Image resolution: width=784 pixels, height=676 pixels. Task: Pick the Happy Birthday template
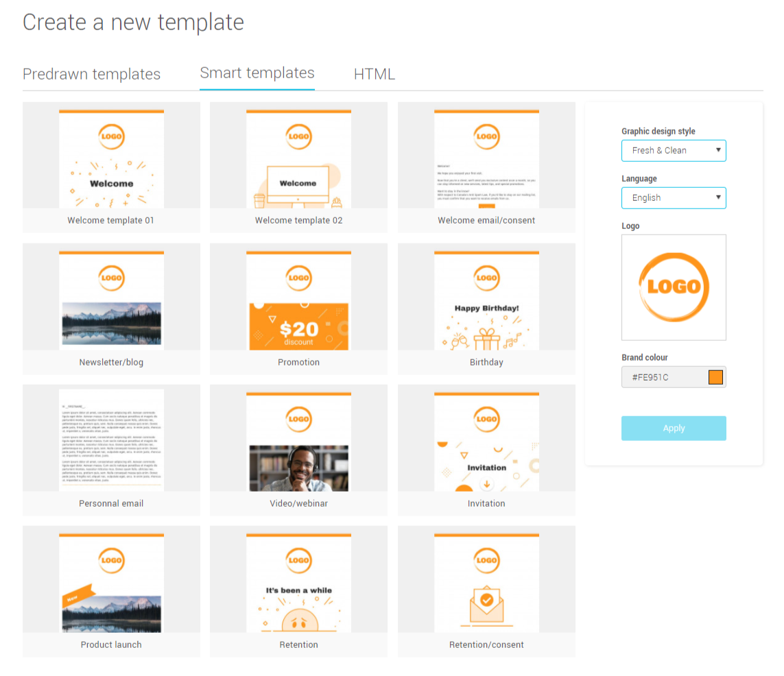click(x=486, y=300)
